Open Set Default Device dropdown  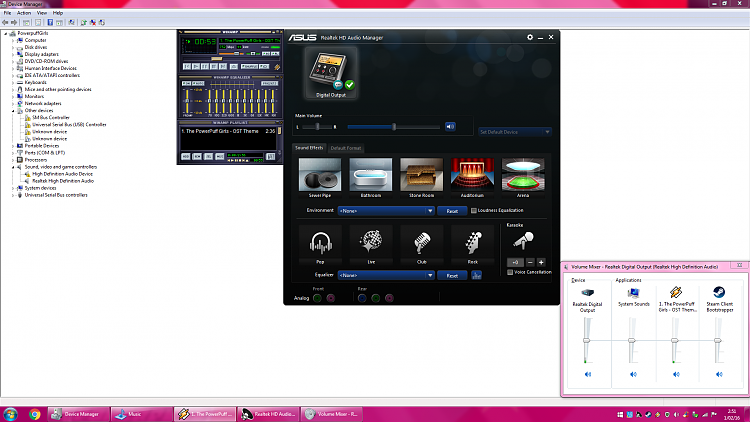515,132
